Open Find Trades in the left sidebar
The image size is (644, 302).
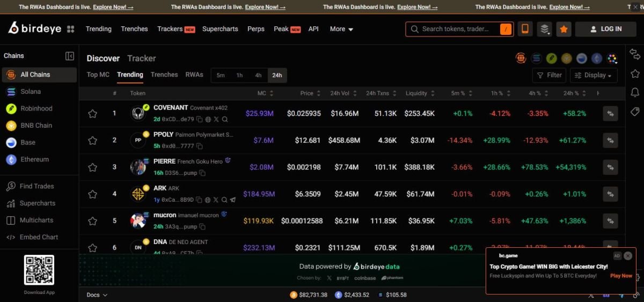pyautogui.click(x=36, y=186)
